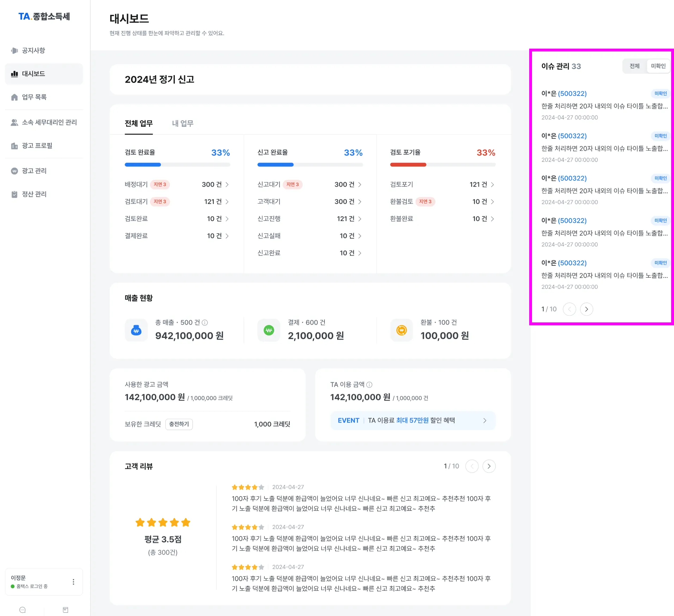Expand 신고실패 10 건 chevron
Viewport: 674px width, 616px height.
pos(360,236)
